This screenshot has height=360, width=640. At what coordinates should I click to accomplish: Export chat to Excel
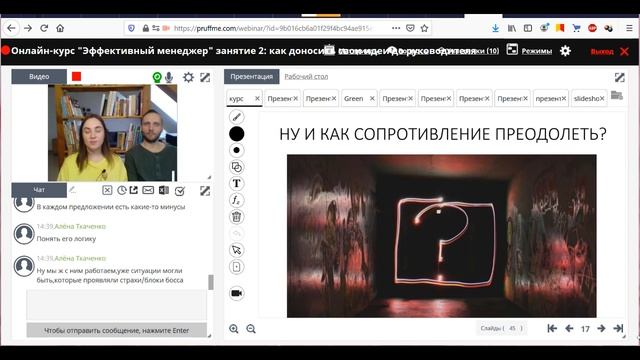(164, 190)
